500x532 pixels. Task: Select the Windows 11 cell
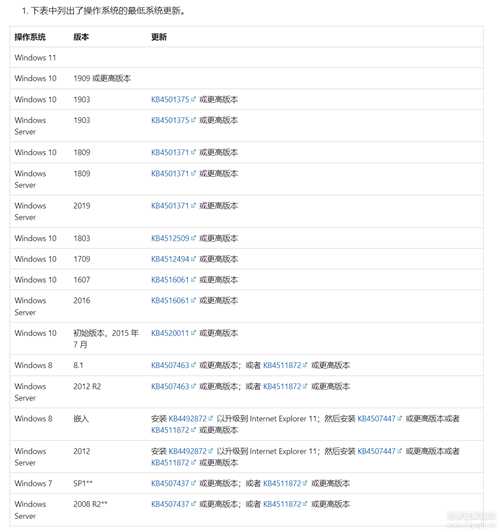[x=35, y=58]
